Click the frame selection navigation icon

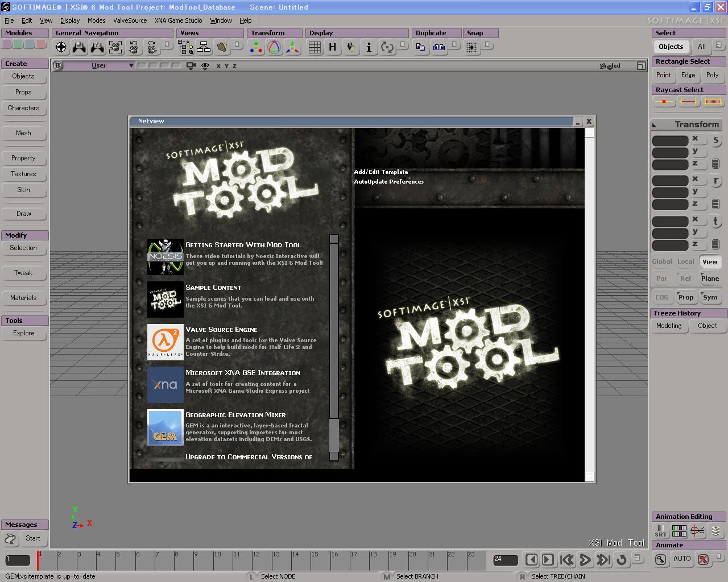(115, 48)
